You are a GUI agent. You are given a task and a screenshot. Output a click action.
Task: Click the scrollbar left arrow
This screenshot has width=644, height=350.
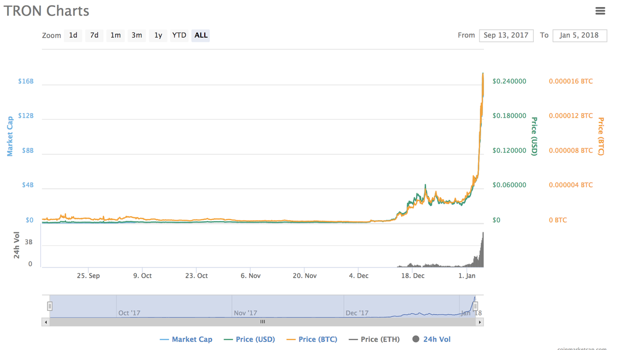46,322
